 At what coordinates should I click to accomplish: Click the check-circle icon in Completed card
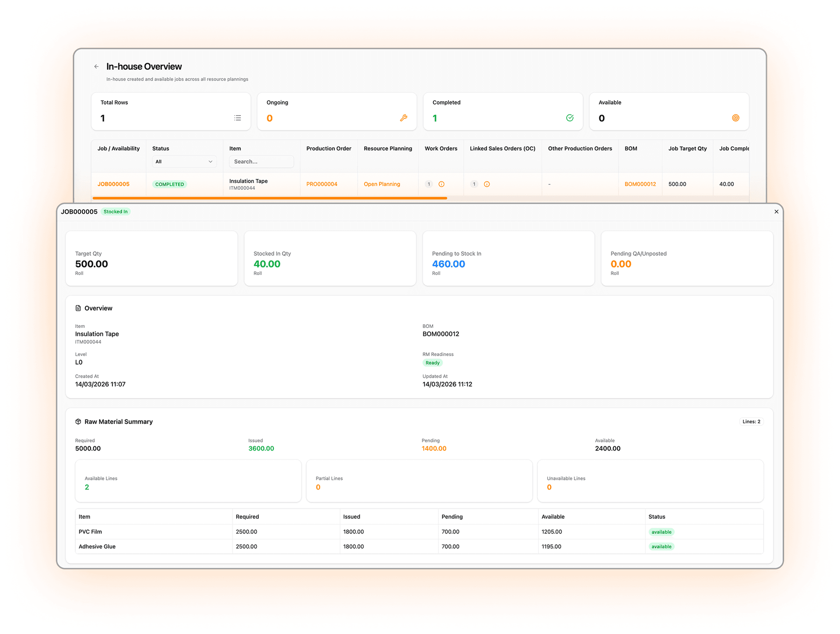click(x=570, y=118)
